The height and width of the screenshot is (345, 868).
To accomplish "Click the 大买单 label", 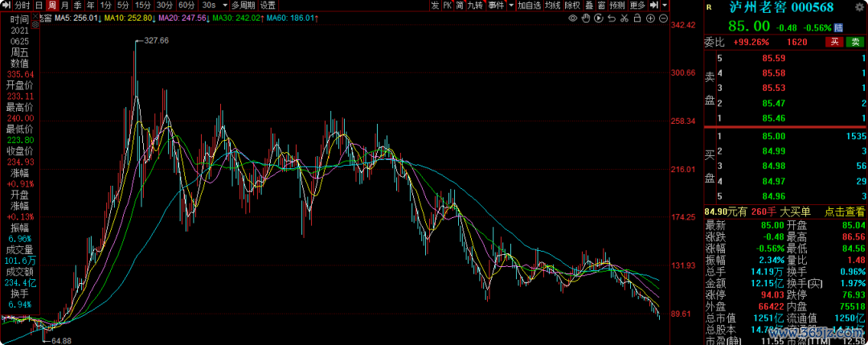I will [795, 211].
